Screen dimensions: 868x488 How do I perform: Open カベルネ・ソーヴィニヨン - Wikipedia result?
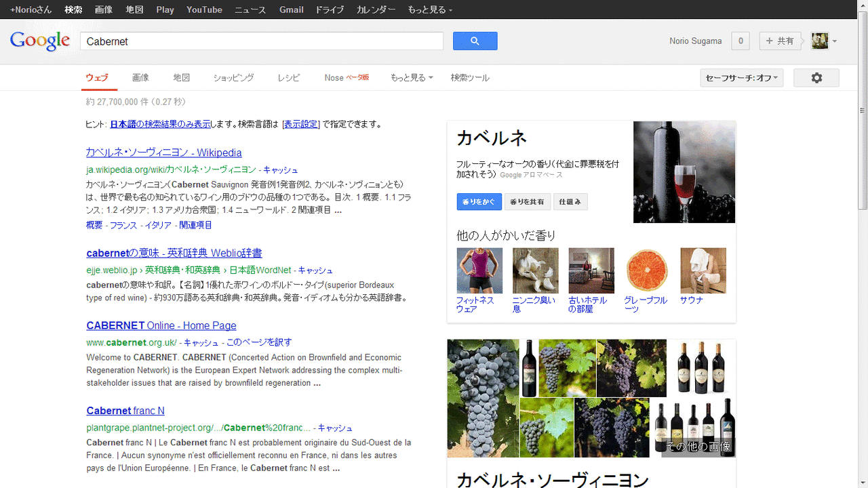point(164,152)
